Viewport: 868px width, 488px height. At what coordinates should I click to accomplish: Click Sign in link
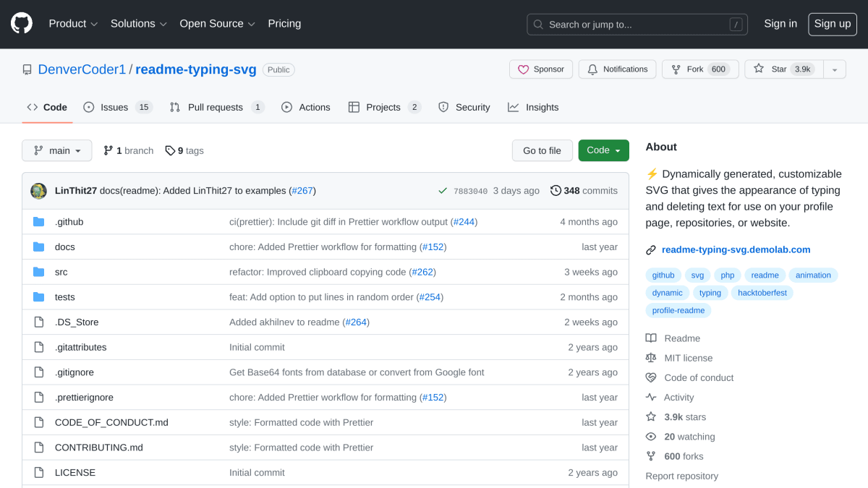coord(780,24)
